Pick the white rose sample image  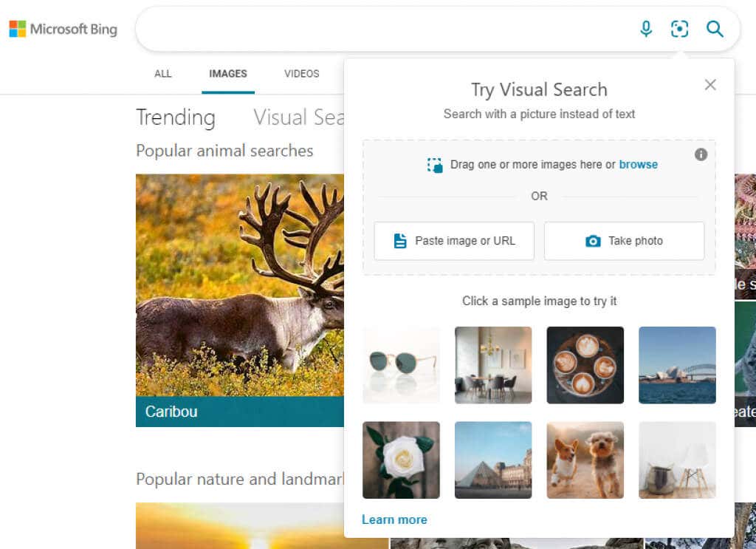401,460
